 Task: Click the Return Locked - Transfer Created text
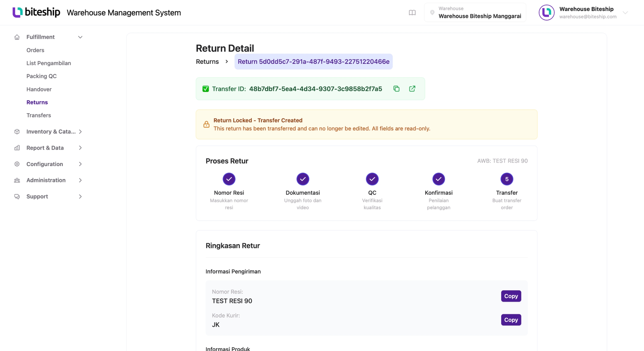click(258, 120)
